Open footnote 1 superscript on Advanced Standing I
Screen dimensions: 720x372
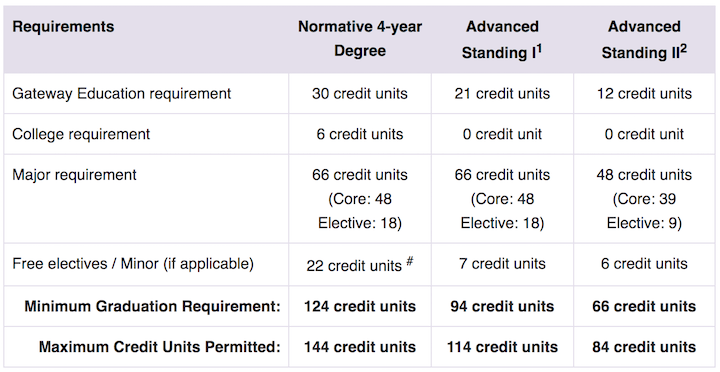click(x=539, y=49)
